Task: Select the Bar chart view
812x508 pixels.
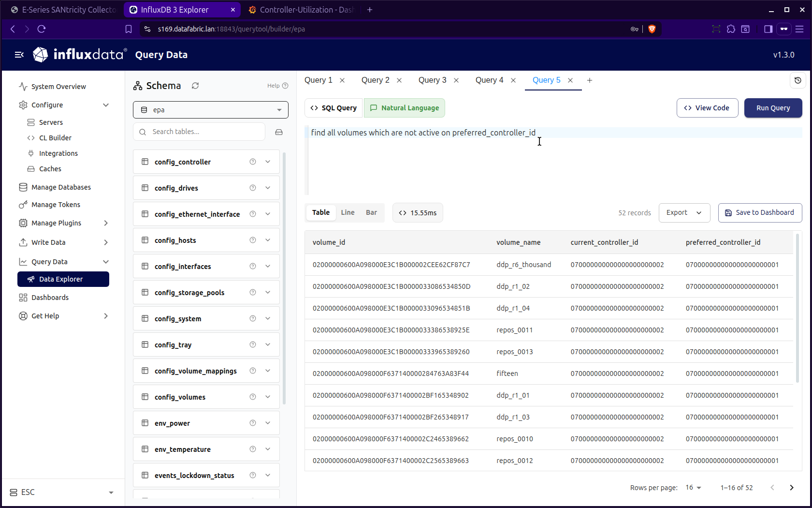Action: (371, 212)
